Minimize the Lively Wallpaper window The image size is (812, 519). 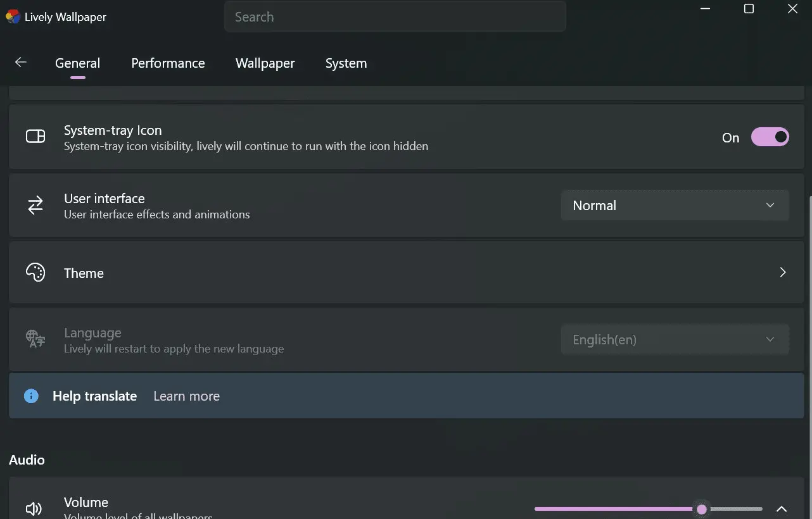pos(706,9)
